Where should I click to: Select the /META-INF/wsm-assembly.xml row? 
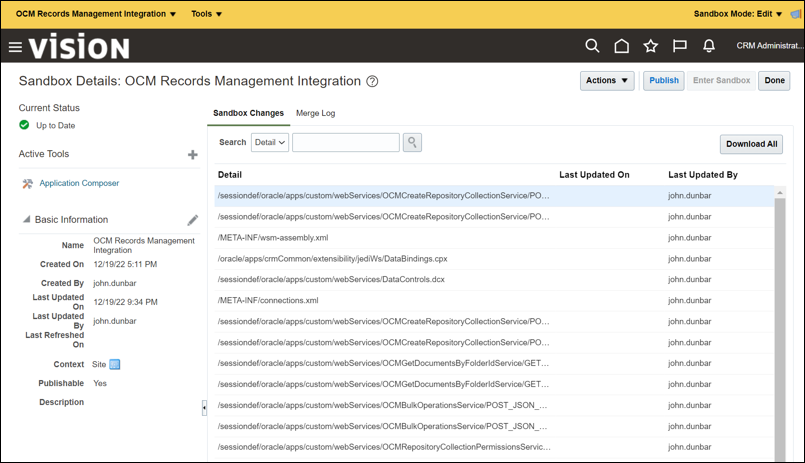click(x=494, y=238)
